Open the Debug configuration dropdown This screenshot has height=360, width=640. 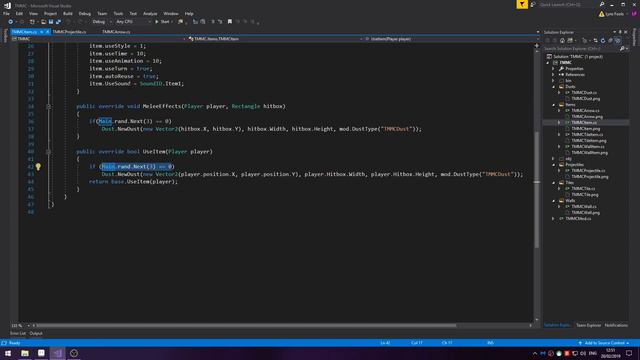coord(102,22)
